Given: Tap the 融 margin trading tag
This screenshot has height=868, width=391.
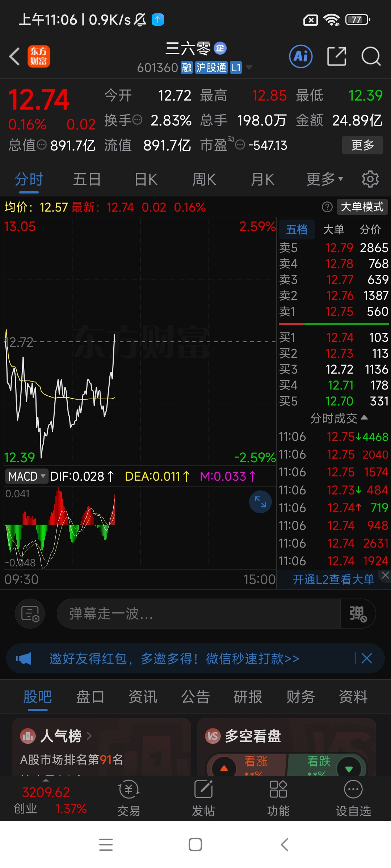Looking at the screenshot, I should coord(187,68).
